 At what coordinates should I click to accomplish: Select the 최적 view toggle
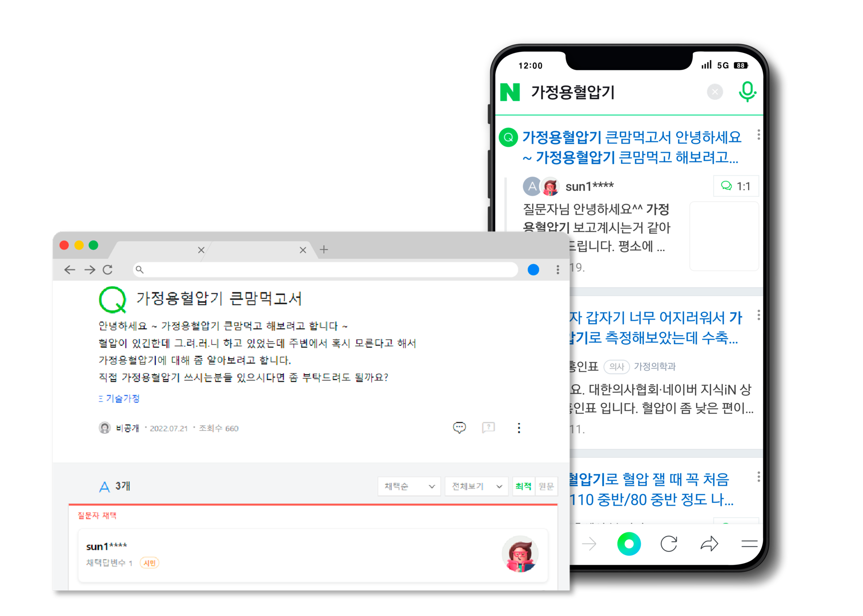pyautogui.click(x=523, y=486)
